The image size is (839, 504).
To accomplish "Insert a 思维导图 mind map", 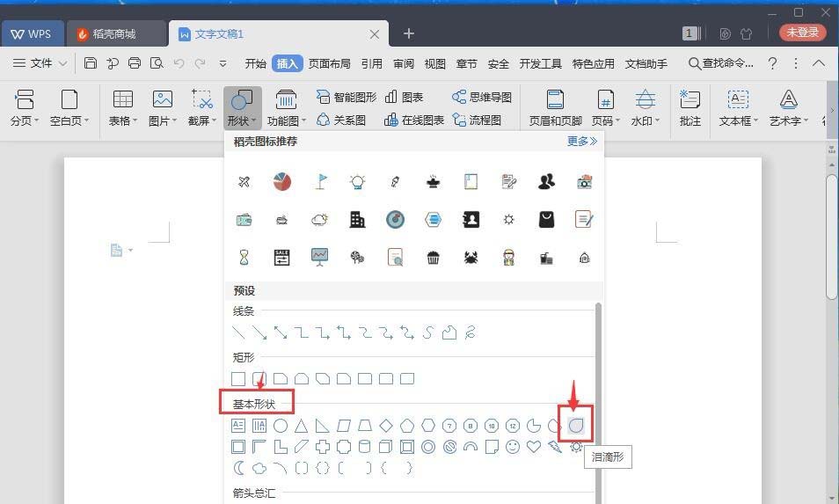I will [482, 97].
